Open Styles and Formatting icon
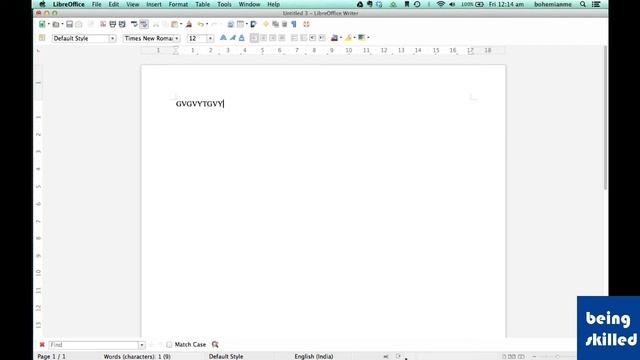 [42, 38]
